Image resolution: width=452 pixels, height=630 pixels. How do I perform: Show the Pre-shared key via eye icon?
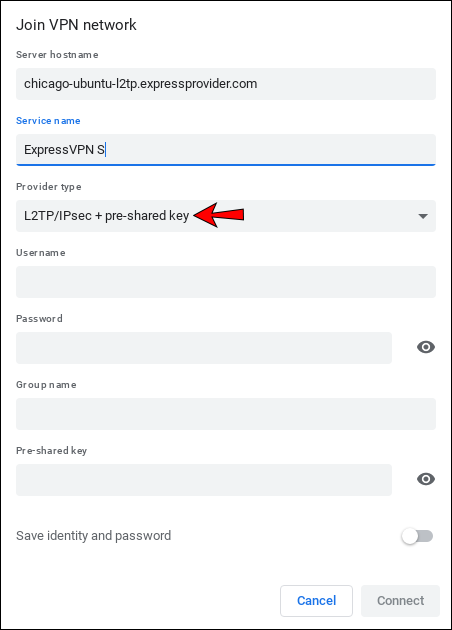tap(426, 479)
